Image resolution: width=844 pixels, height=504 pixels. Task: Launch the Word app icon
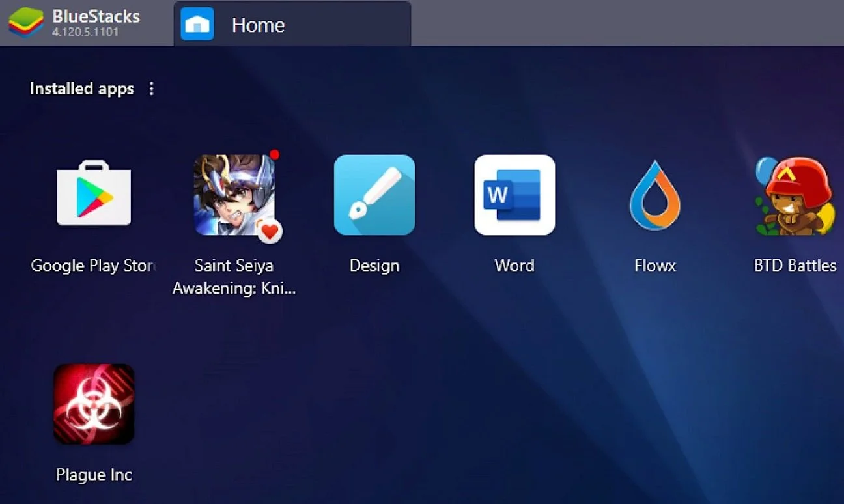(514, 195)
